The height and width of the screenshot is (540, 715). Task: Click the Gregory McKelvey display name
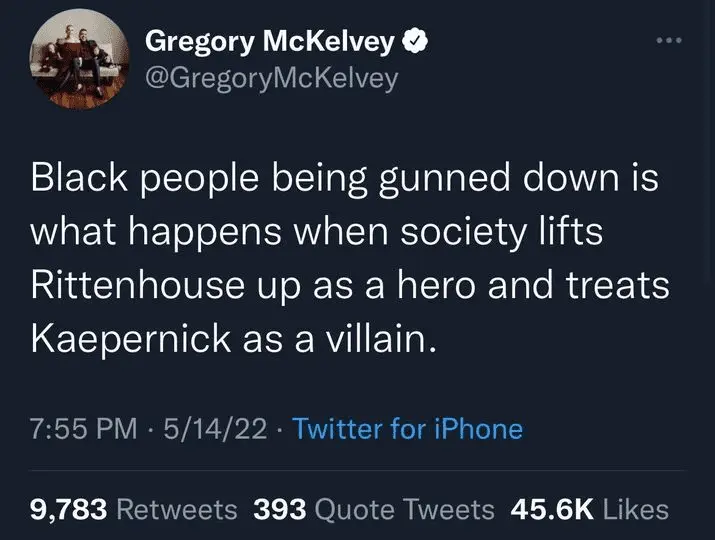click(x=271, y=42)
